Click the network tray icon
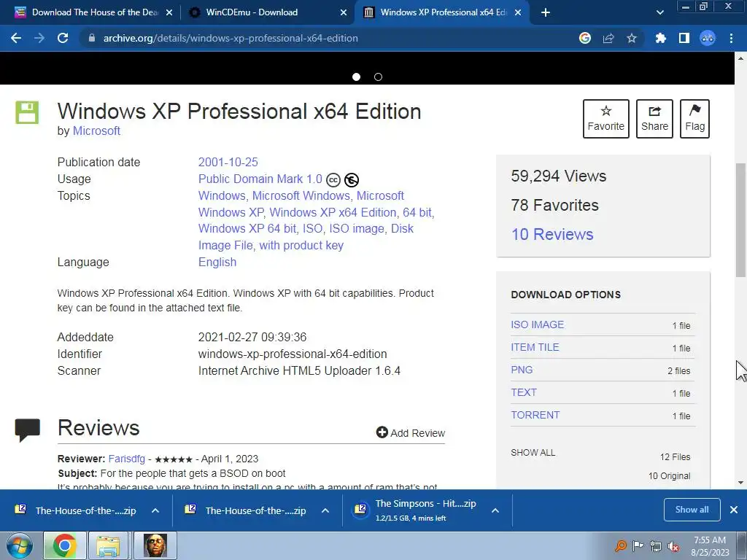Viewport: 747px width, 560px height. [x=656, y=546]
